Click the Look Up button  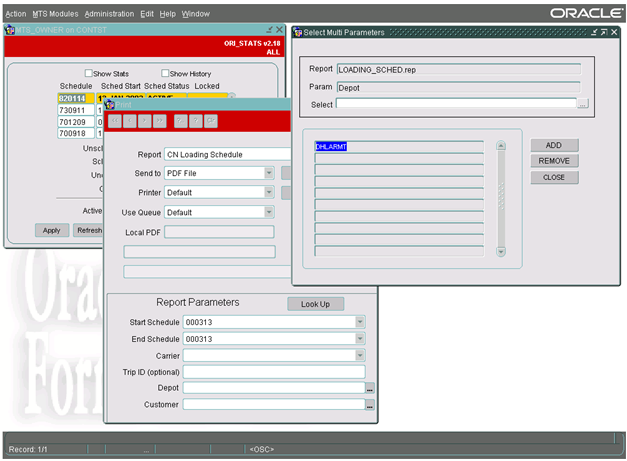(315, 304)
